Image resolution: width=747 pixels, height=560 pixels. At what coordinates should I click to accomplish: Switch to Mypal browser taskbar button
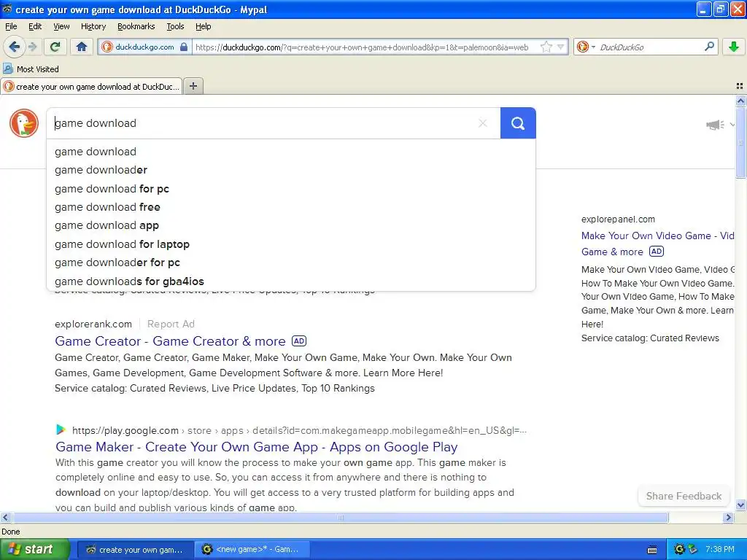click(135, 550)
